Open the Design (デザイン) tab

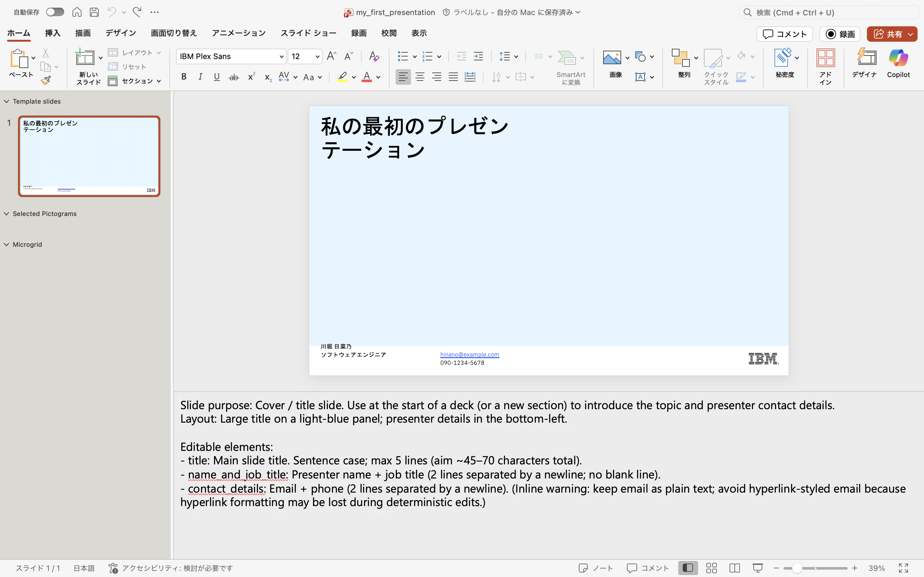(121, 33)
